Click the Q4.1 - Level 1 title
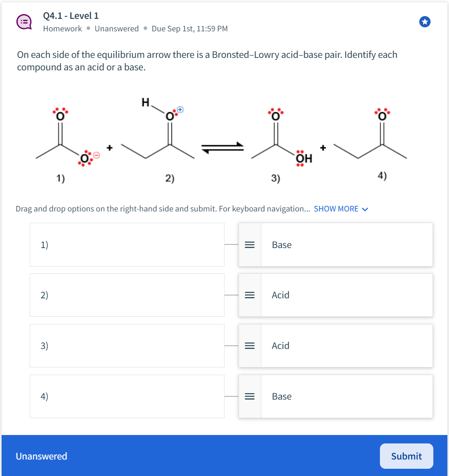This screenshot has width=449, height=476. 70,16
